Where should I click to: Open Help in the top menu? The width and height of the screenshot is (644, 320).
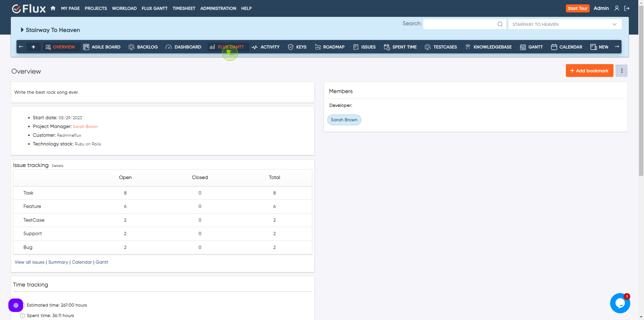pos(247,8)
